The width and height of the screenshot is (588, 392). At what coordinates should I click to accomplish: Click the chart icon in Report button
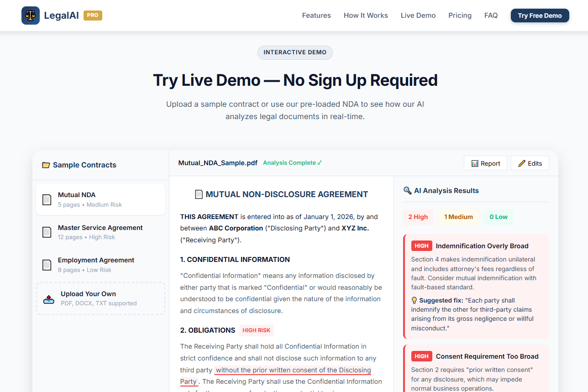click(x=475, y=163)
